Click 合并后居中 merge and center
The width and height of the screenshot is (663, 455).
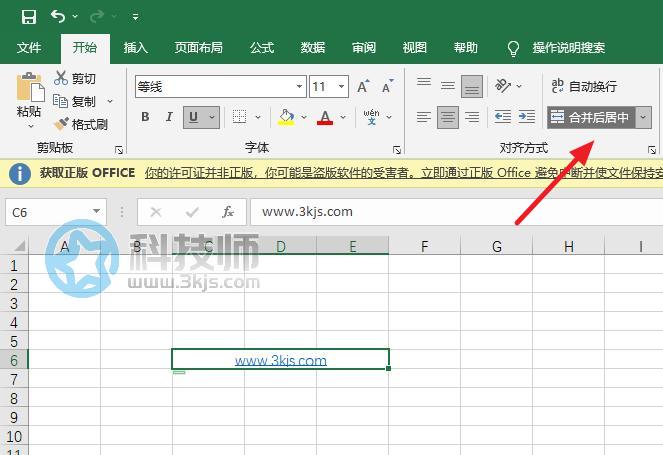(591, 117)
